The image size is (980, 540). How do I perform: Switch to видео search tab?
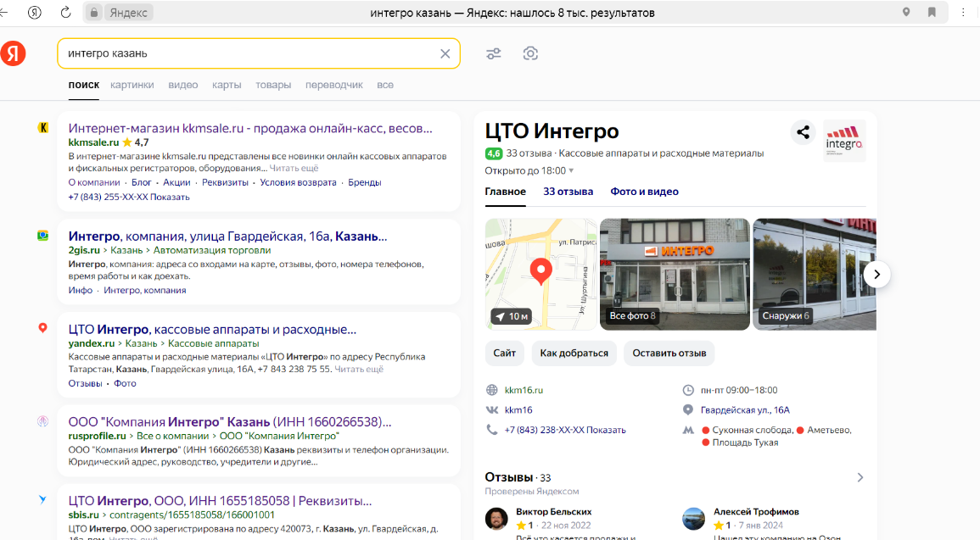(x=183, y=85)
